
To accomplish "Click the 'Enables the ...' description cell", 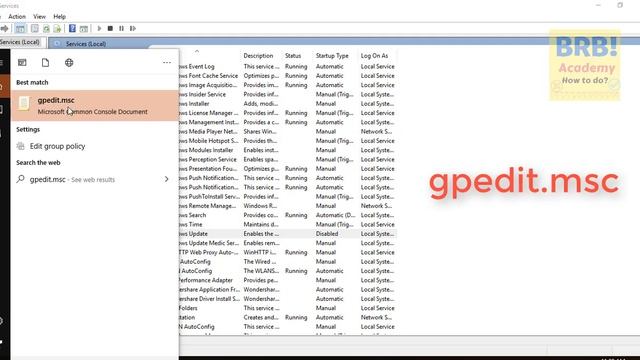I will coord(261,234).
